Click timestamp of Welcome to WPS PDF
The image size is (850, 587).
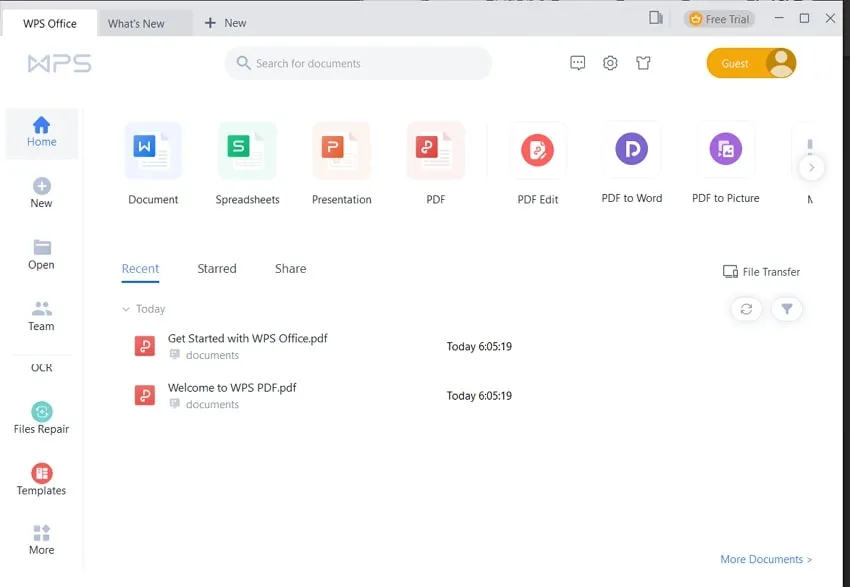[479, 396]
